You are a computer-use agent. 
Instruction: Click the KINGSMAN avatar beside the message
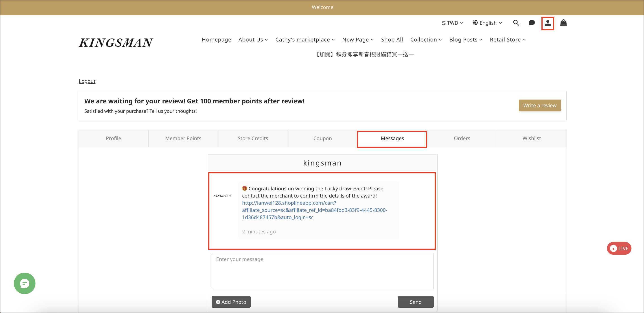(x=222, y=196)
